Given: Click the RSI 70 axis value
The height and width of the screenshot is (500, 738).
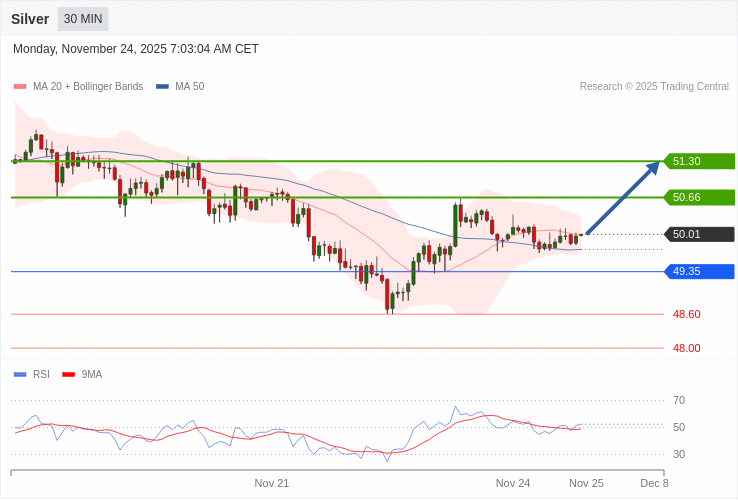Looking at the screenshot, I should pyautogui.click(x=679, y=401).
